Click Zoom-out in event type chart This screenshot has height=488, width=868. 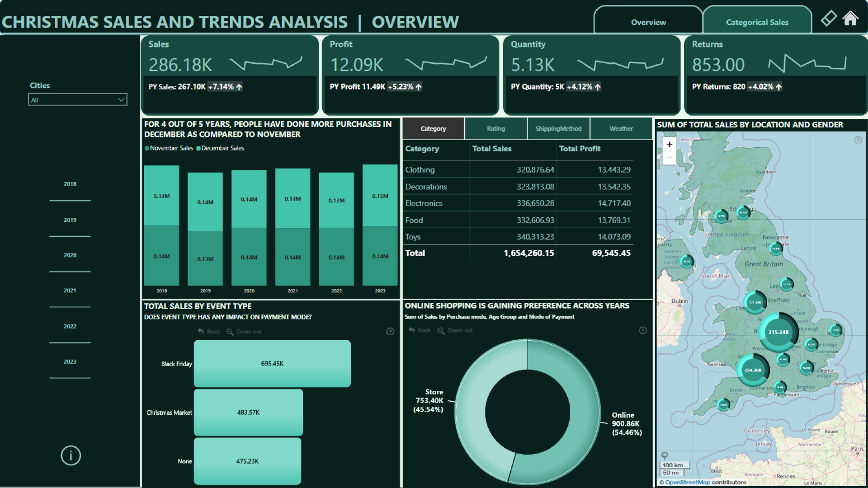[x=244, y=332]
